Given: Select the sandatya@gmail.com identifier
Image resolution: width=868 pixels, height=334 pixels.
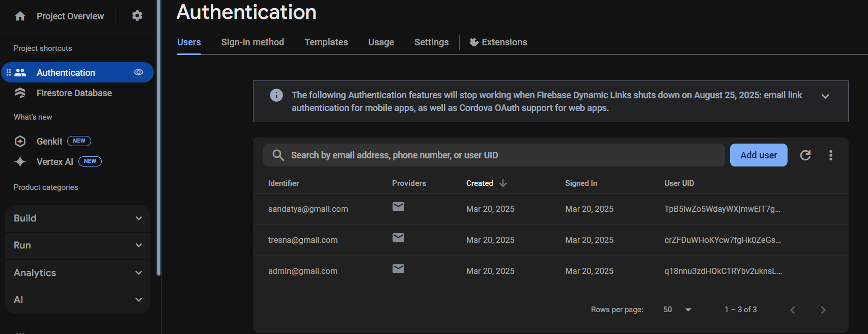Looking at the screenshot, I should coord(308,209).
